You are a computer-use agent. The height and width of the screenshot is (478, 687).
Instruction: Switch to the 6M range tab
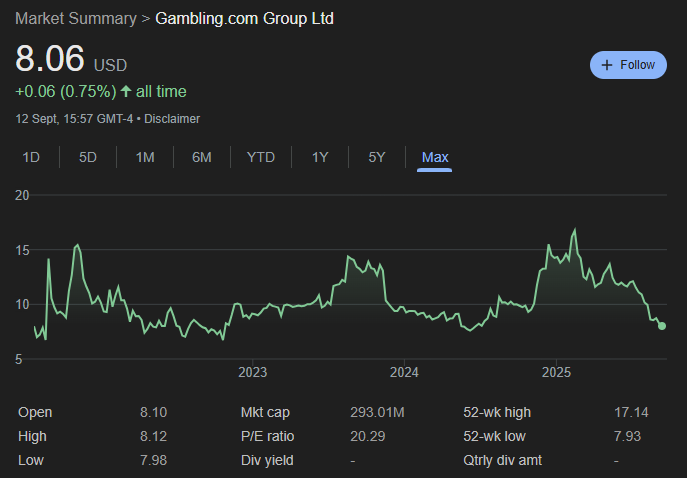[x=202, y=157]
